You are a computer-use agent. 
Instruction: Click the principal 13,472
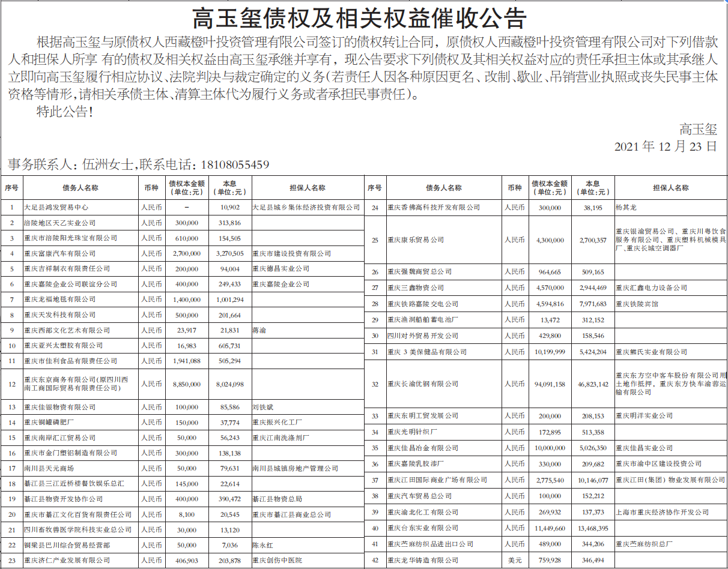(x=550, y=320)
